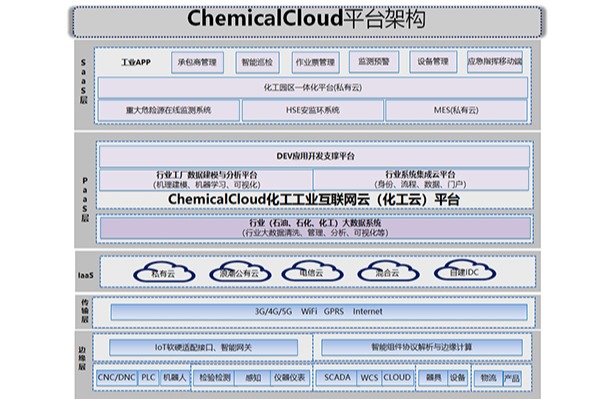600x399 pixels.
Task: Click the ChemicalCloud平台架构 title banner
Action: coord(307,22)
